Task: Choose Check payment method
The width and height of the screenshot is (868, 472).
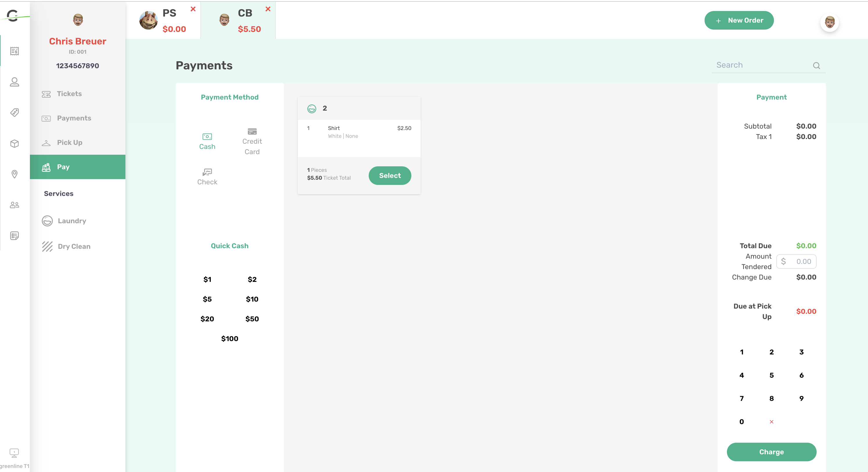Action: pos(207,177)
